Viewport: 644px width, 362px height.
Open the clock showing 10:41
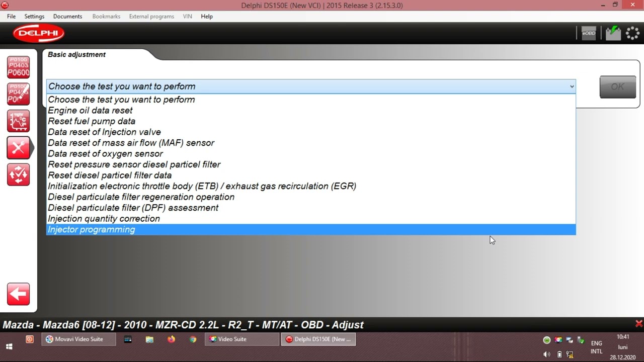623,347
